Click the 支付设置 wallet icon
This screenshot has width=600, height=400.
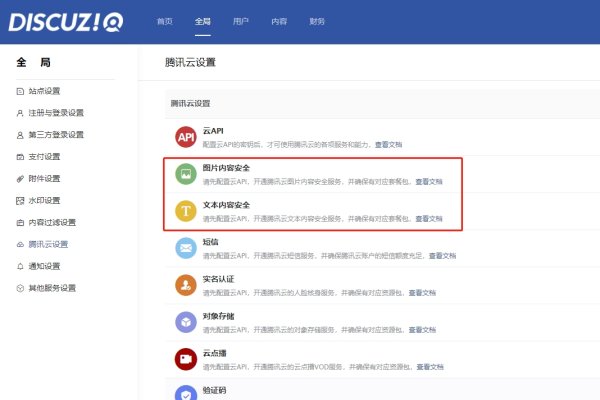coord(20,157)
